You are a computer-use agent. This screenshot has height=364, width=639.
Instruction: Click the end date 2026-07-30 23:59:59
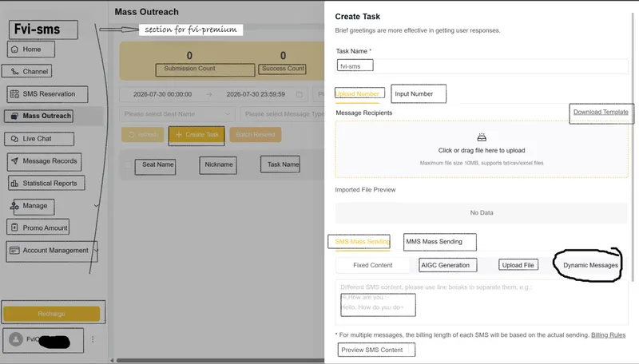click(256, 94)
